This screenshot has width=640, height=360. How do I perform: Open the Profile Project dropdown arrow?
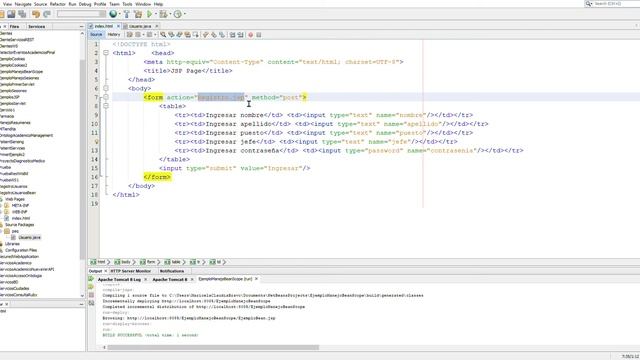pos(184,14)
